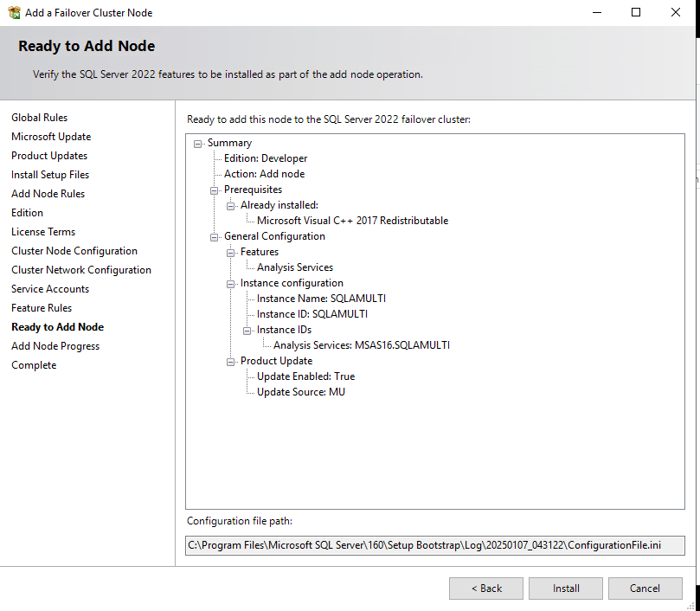Screen dimensions: 700x611
Task: Select Product Updates step in sidebar
Action: (49, 156)
